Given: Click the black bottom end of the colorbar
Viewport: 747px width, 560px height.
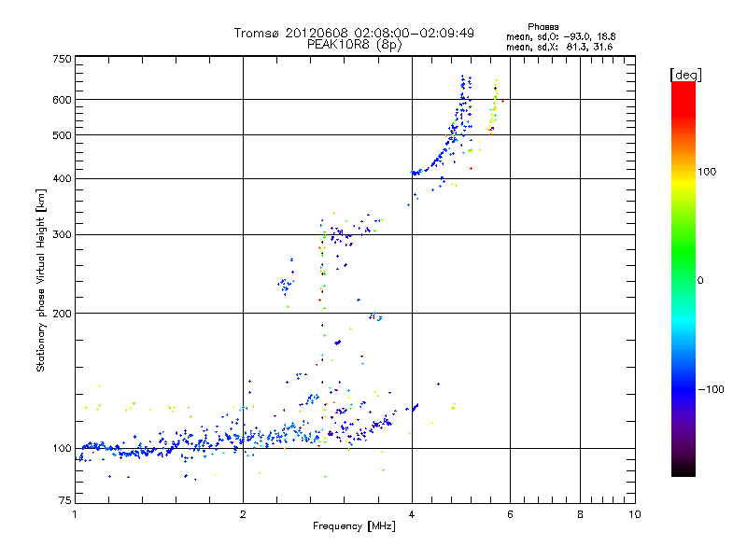Looking at the screenshot, I should tap(684, 472).
